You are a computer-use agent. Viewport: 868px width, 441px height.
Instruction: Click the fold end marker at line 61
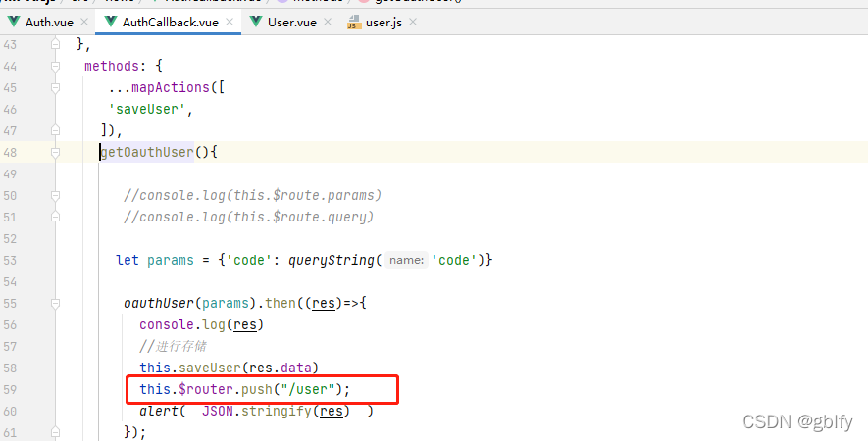pos(55,432)
